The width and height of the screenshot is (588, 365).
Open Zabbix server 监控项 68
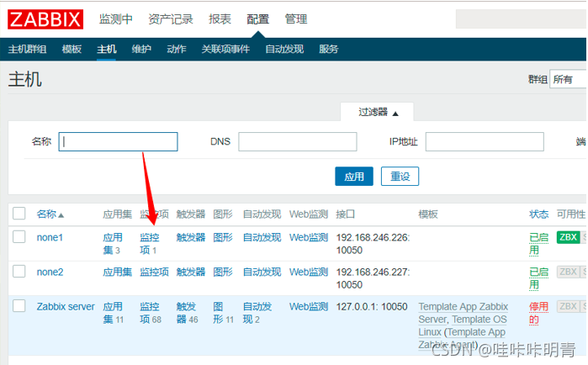point(151,313)
